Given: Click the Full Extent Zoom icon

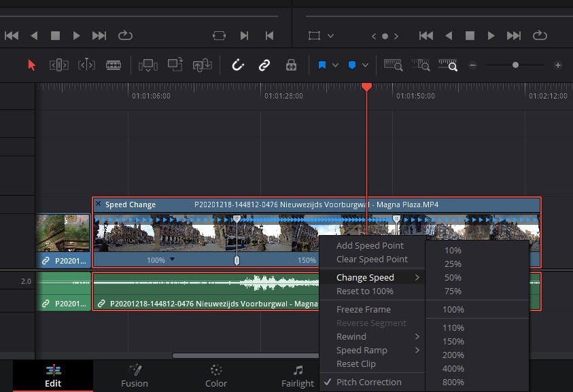Looking at the screenshot, I should tap(393, 65).
